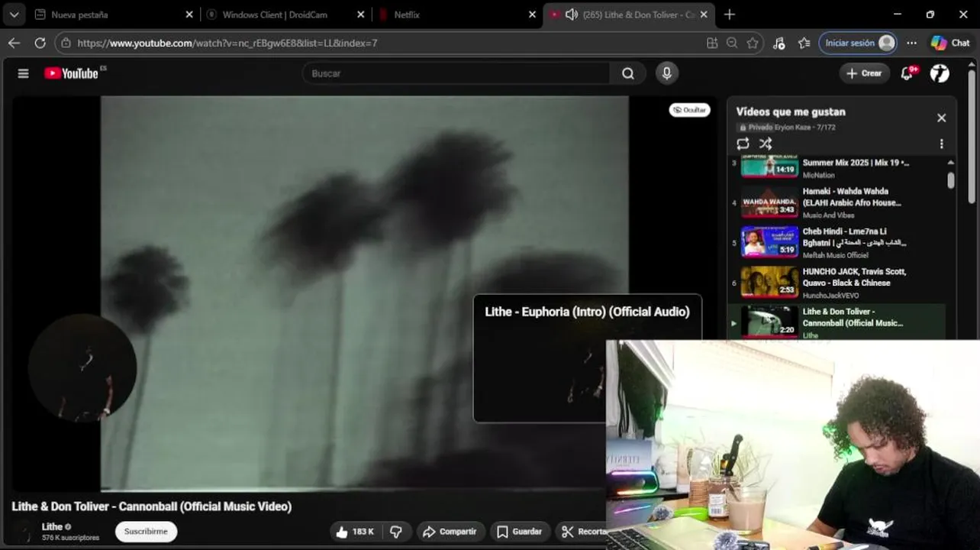Click the circular channel end-screen element
The width and height of the screenshot is (980, 550).
[82, 367]
